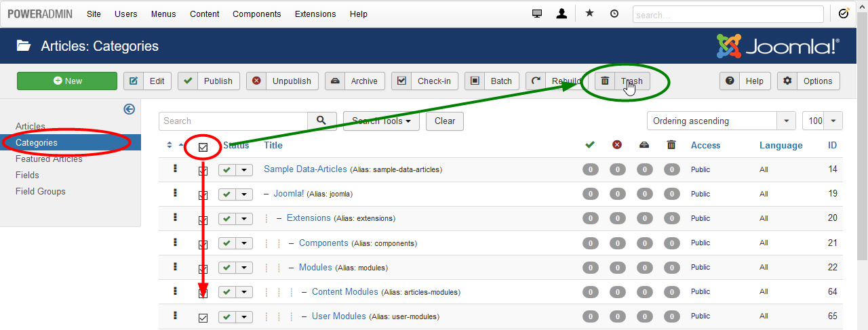The width and height of the screenshot is (868, 330).
Task: Click the Unpublish toolbar button
Action: (282, 81)
